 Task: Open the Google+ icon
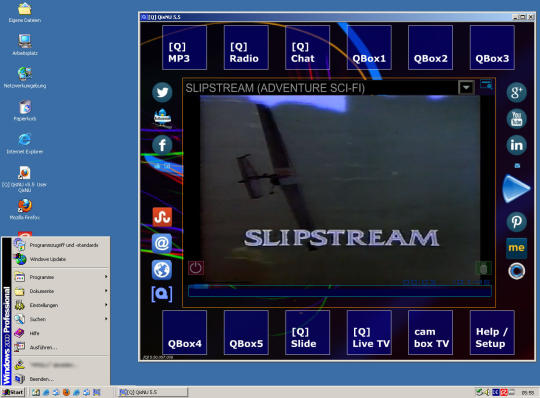click(517, 92)
